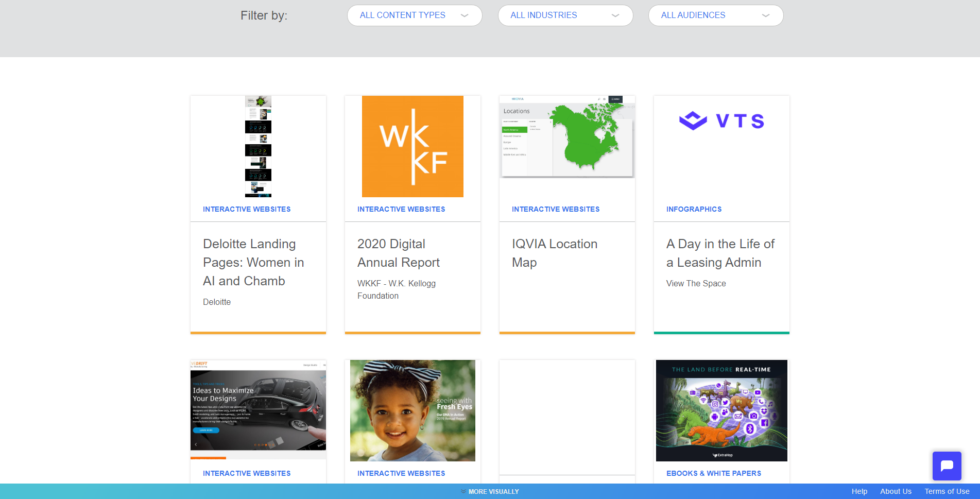980x499 pixels.
Task: Open 2020 Digital Annual Report title
Action: (399, 253)
